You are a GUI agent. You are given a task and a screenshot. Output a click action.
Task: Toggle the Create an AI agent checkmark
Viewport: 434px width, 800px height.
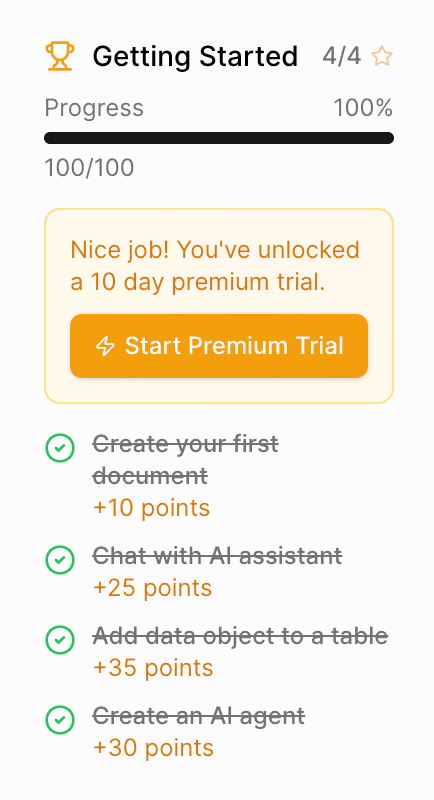tap(60, 720)
